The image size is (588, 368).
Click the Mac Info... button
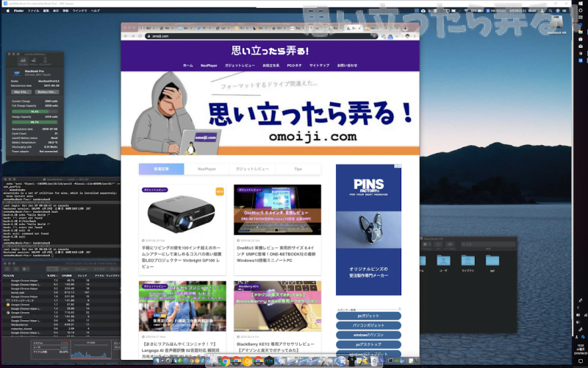[x=21, y=91]
